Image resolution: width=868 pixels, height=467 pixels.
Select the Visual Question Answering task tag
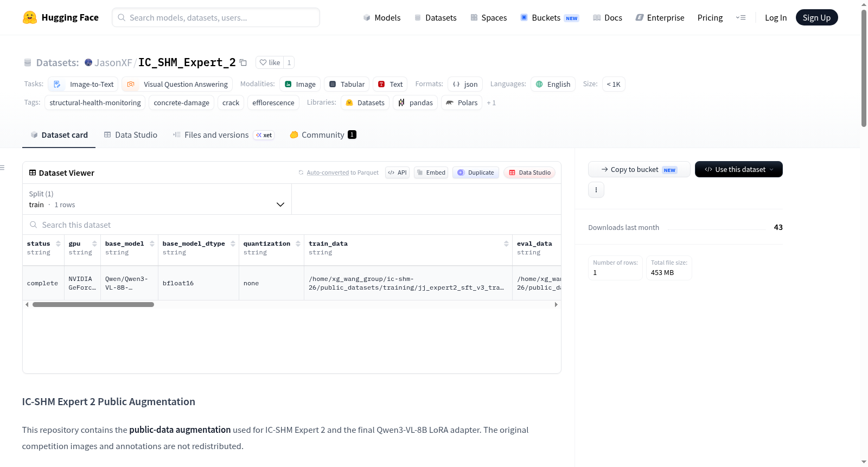pos(177,84)
